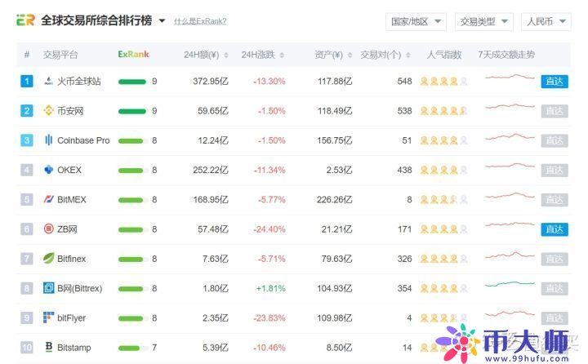Click the Coinbase Pro logo icon

pos(48,140)
